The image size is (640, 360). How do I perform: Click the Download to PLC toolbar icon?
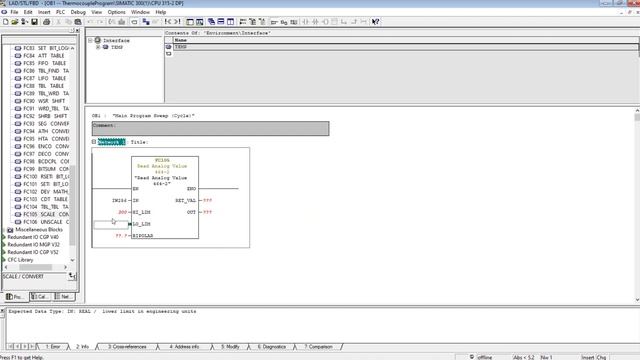[x=122, y=22]
